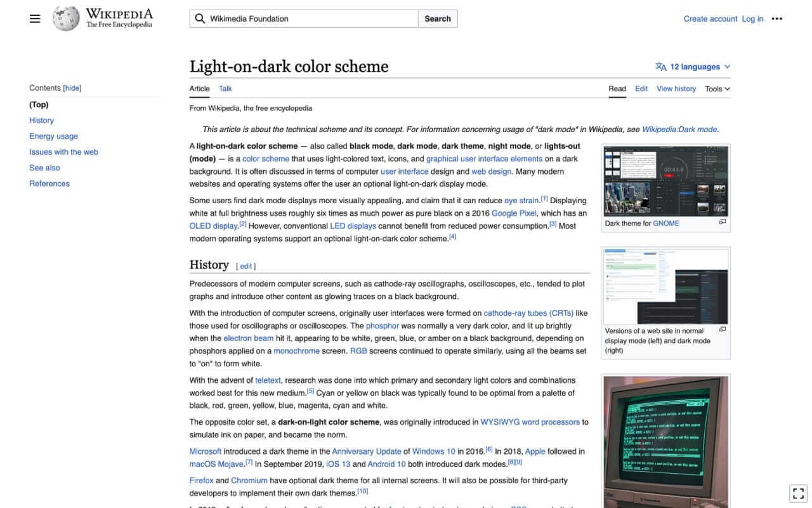
Task: Toggle full-width layout icon
Action: pyautogui.click(x=799, y=493)
